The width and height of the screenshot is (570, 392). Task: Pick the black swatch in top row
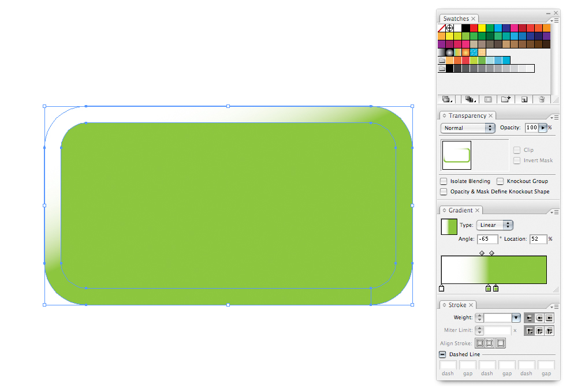click(465, 28)
